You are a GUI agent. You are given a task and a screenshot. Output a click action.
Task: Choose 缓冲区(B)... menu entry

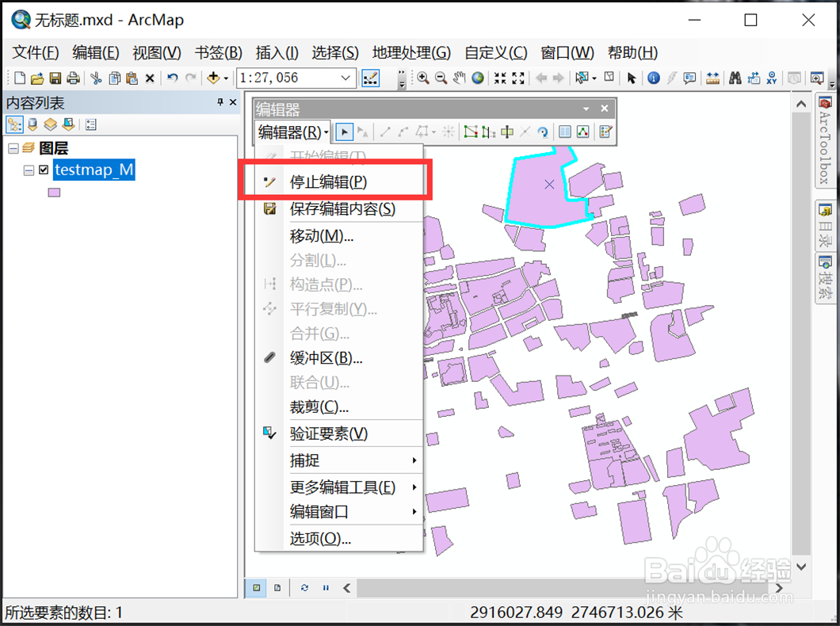[x=340, y=357]
